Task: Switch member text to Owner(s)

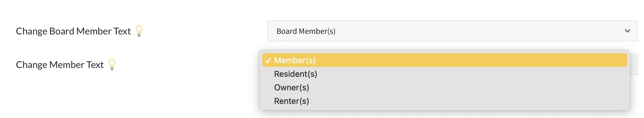Action: pos(291,87)
